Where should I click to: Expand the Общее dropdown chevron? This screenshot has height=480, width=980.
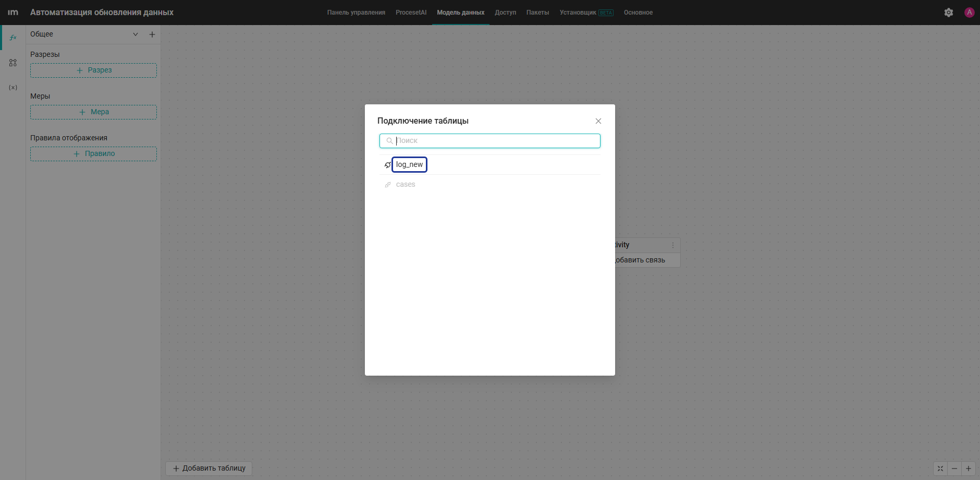[136, 34]
